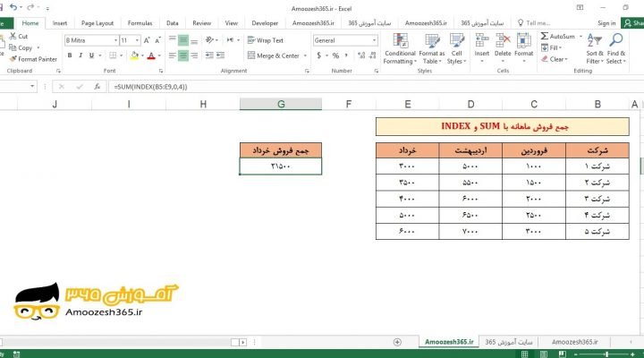Toggle center horizontal alignment
Image resolution: width=644 pixels, height=358 pixels.
[x=183, y=55]
